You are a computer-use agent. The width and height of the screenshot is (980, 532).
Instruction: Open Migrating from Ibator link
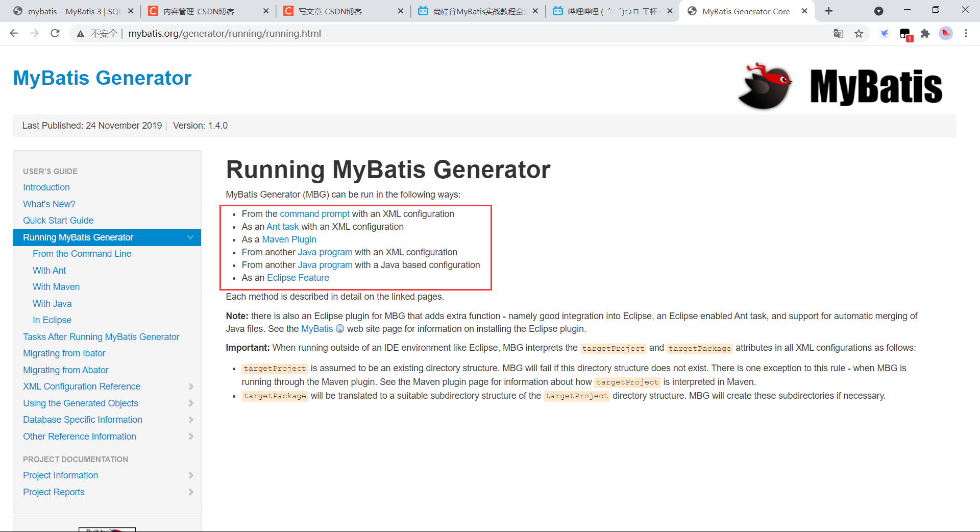point(64,353)
